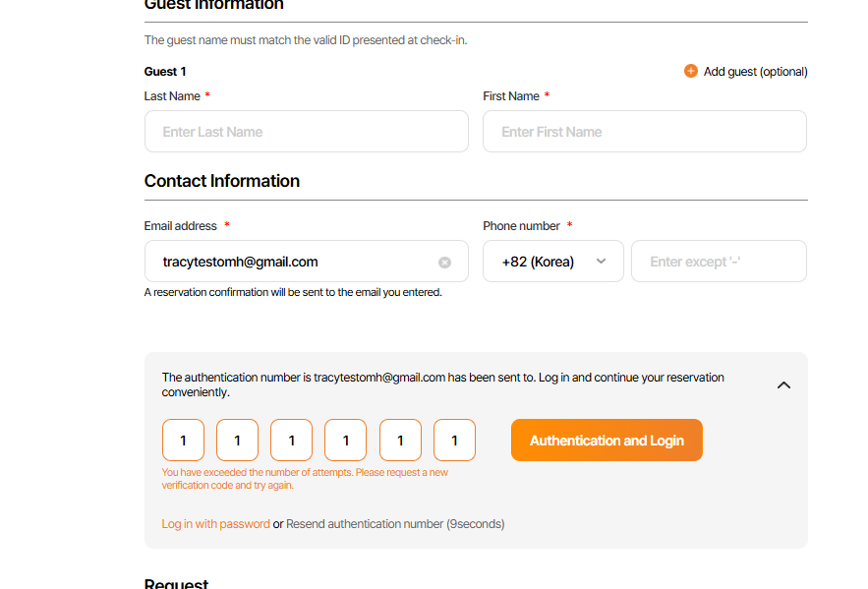Select the fourth verification code digit box
The height and width of the screenshot is (589, 868).
pos(346,441)
